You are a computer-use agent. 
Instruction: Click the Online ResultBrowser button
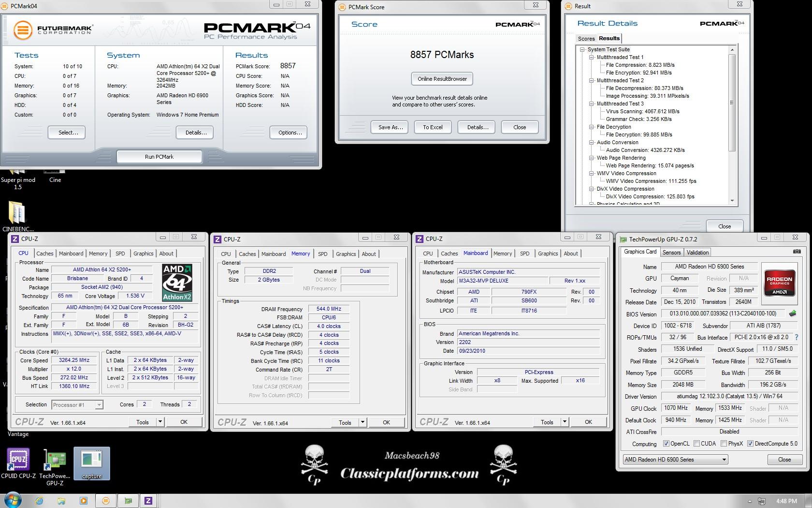tap(442, 79)
